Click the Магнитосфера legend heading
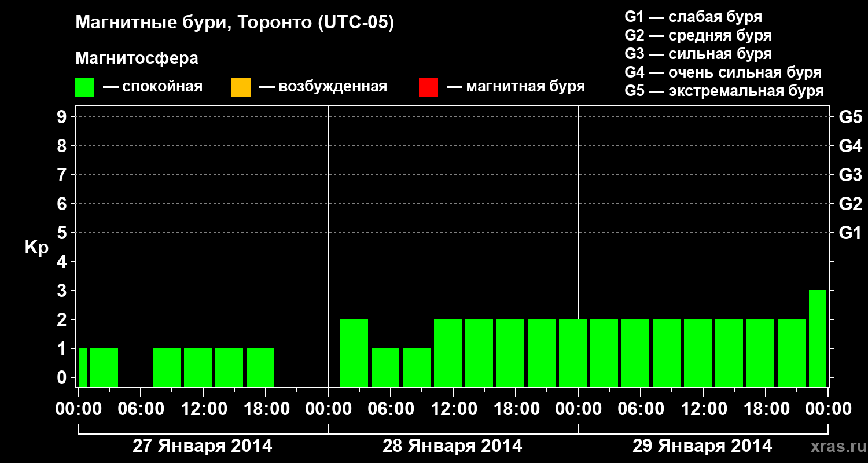Screen dimensions: 868x463 (x=137, y=58)
